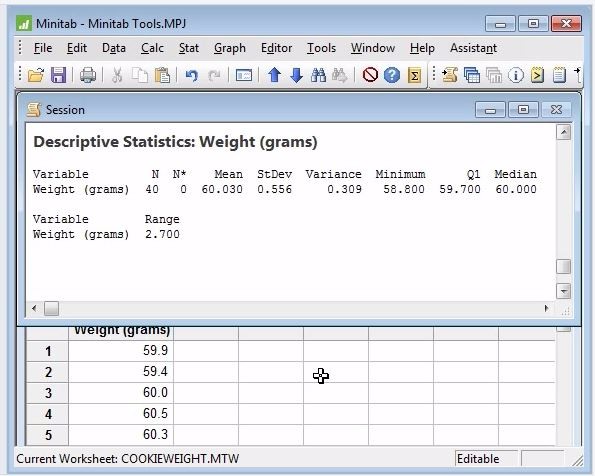The image size is (595, 476).
Task: Click the Copy icon in toolbar
Action: (x=139, y=75)
